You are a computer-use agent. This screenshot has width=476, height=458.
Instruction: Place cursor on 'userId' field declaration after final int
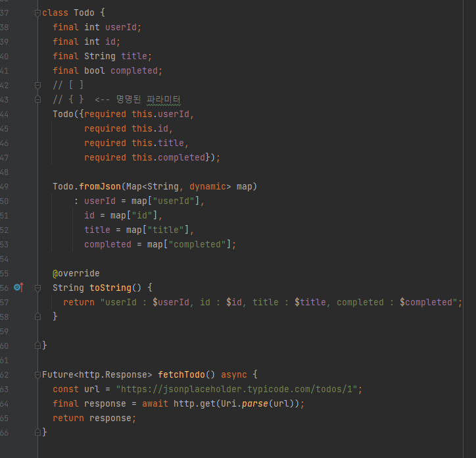[x=120, y=28]
